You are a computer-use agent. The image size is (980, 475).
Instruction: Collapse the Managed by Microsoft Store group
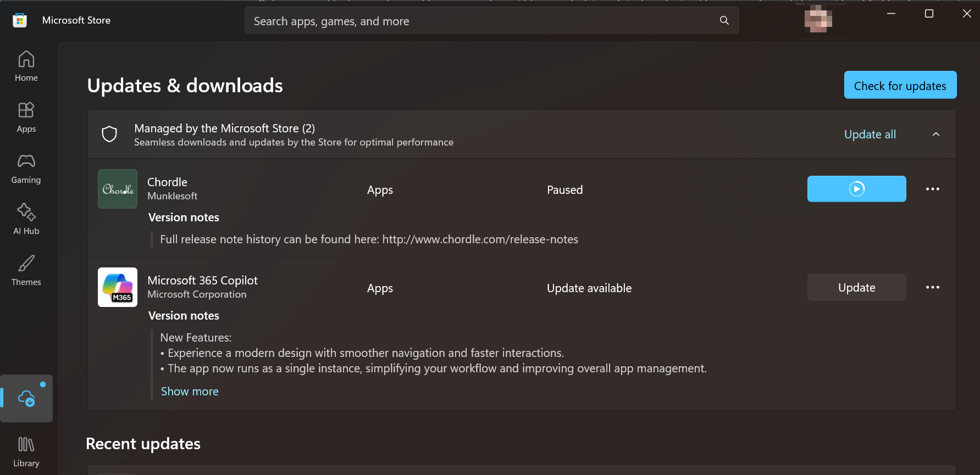936,135
